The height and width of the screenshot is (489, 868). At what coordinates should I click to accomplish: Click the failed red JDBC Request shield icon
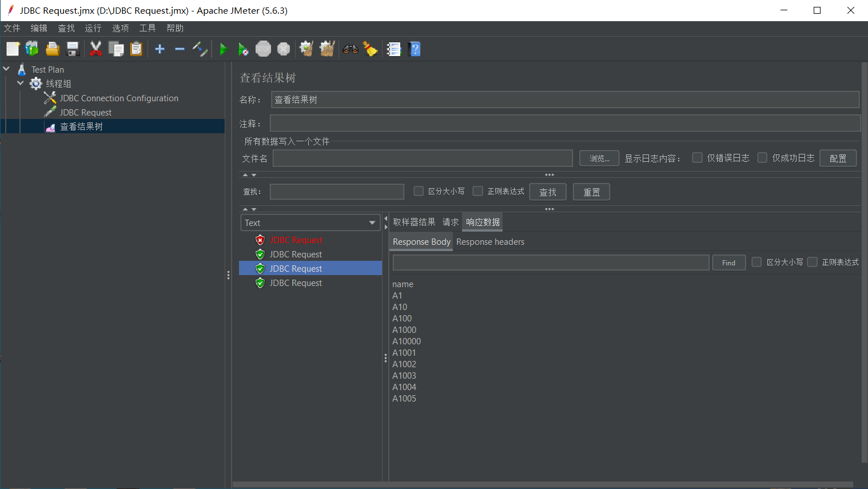tap(260, 240)
